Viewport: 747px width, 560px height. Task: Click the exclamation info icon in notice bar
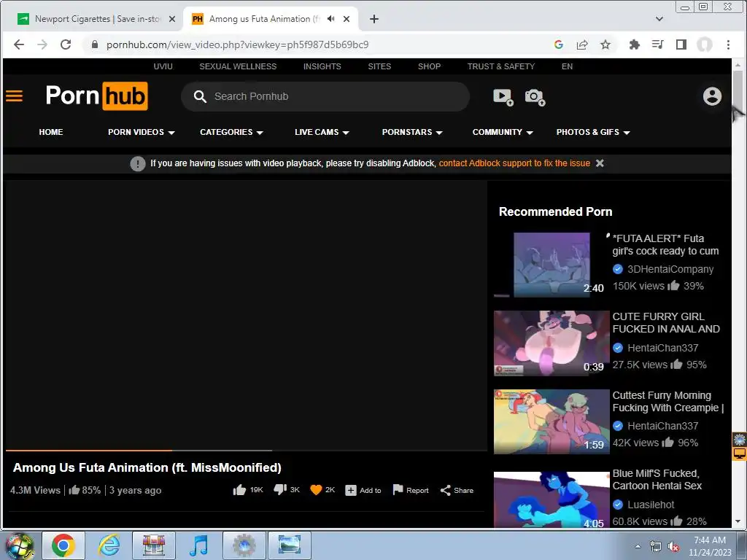138,163
